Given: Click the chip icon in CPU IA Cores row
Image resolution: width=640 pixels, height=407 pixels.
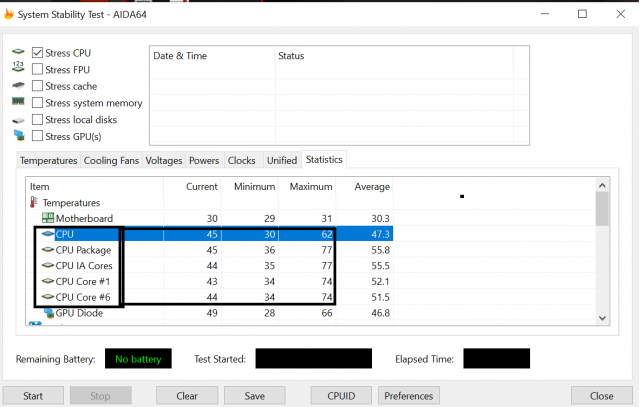Looking at the screenshot, I should [48, 265].
